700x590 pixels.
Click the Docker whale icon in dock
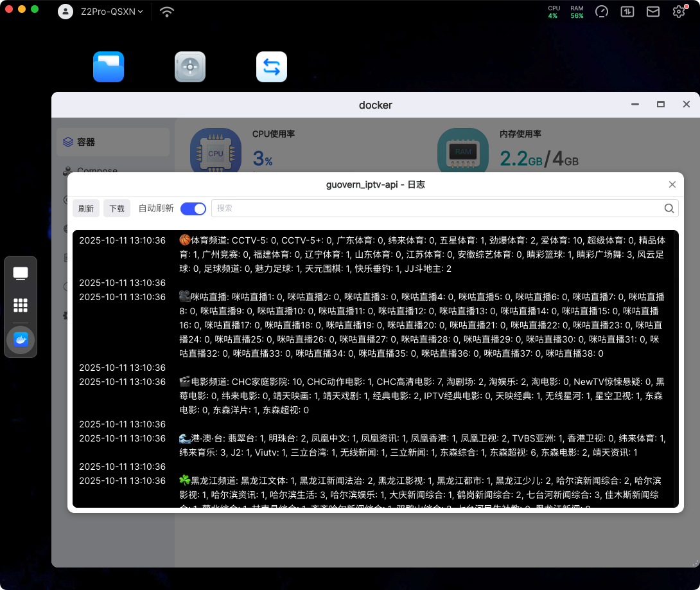21,340
